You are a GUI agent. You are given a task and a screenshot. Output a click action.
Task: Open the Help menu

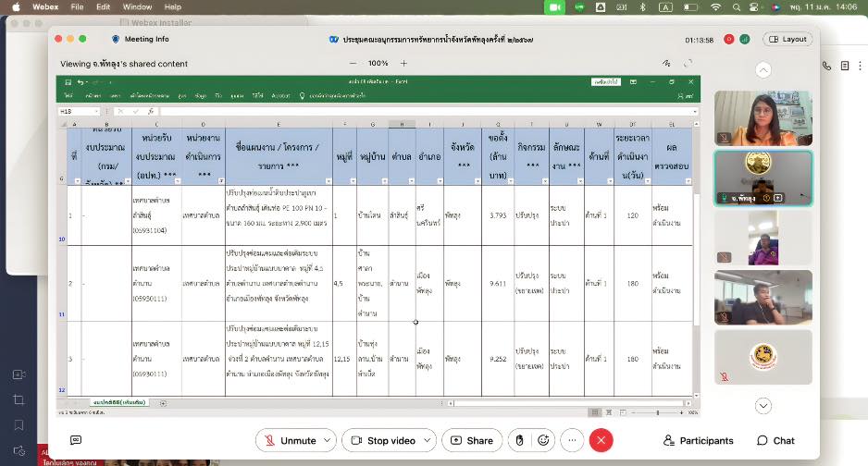(x=173, y=7)
